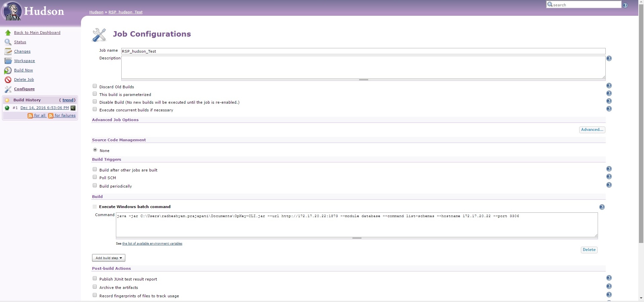Image resolution: width=644 pixels, height=302 pixels.
Task: Open help for Execute concurrent builds
Action: 609,109
